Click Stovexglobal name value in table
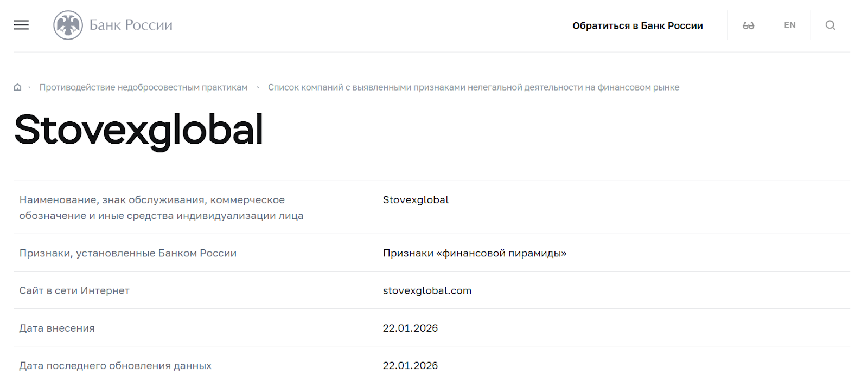This screenshot has height=381, width=868. pos(416,200)
